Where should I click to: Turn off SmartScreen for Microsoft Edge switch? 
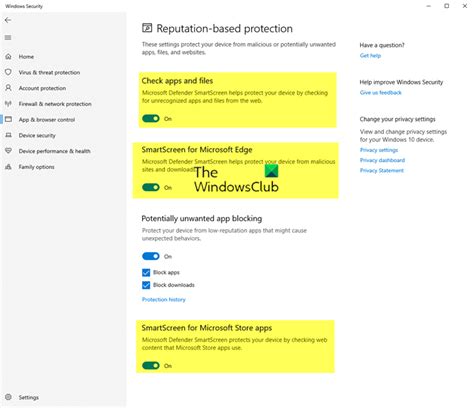pyautogui.click(x=151, y=187)
